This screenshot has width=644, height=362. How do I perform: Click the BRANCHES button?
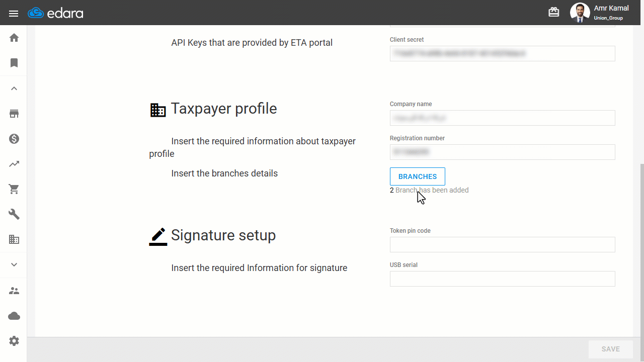point(418,176)
